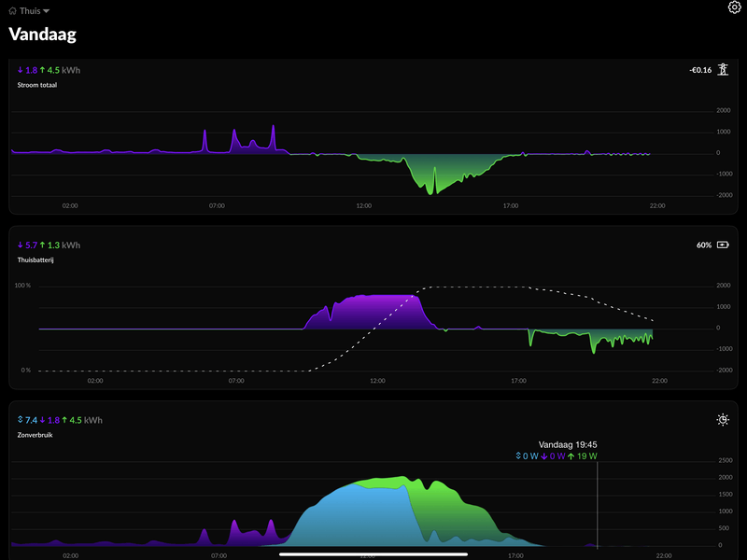This screenshot has width=747, height=560.
Task: Click the 17:00 axis label in Stroom totaal chart
Action: [x=511, y=205]
